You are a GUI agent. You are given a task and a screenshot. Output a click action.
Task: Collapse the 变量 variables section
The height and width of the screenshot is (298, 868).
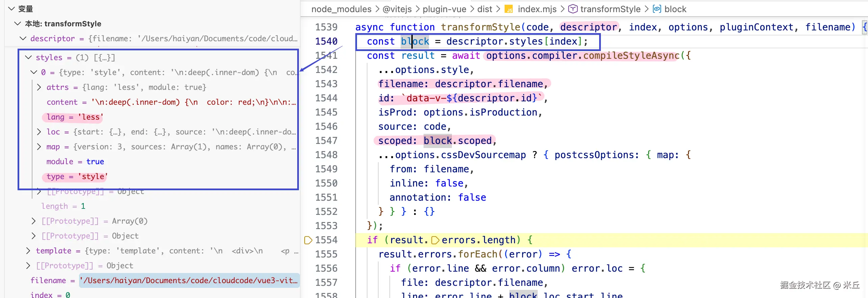tap(11, 9)
